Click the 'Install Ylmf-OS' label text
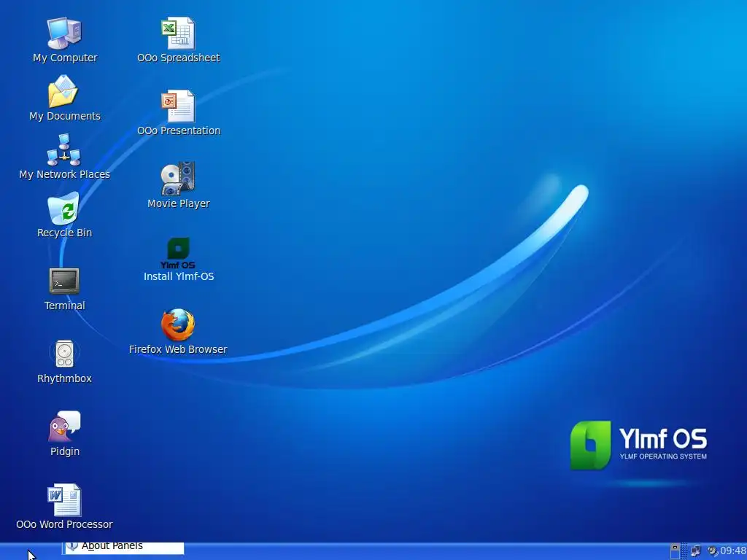Screen dimensions: 747x560 click(x=179, y=276)
